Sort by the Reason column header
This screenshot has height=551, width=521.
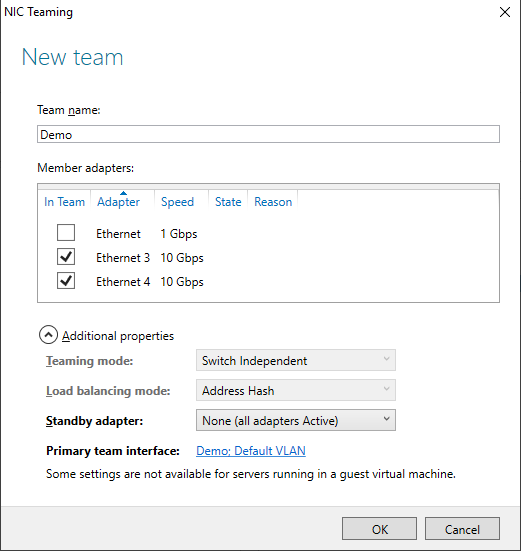pos(273,202)
